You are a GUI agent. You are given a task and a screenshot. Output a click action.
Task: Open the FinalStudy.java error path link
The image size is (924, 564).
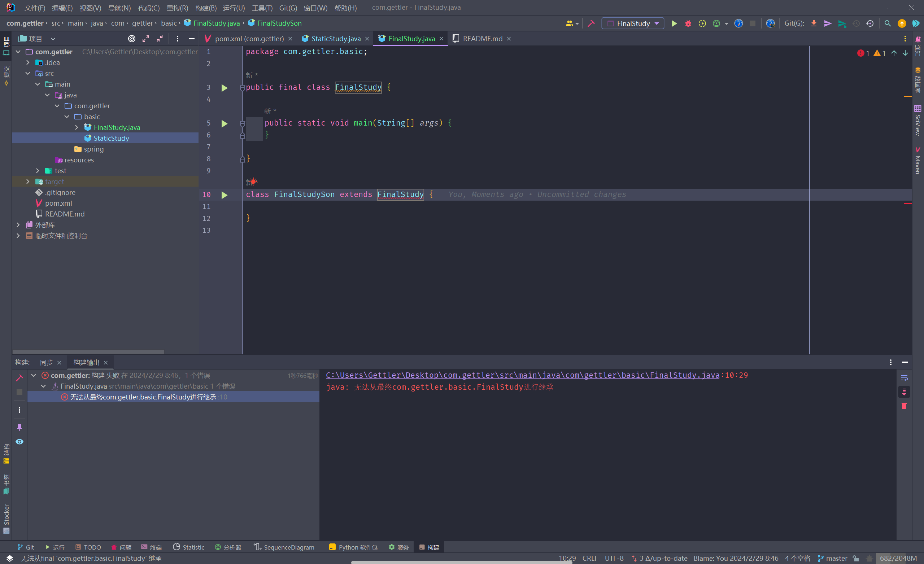[522, 375]
